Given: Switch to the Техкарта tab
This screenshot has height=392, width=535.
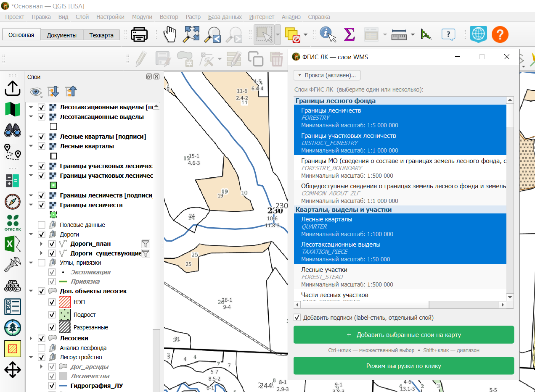Looking at the screenshot, I should click(x=101, y=35).
